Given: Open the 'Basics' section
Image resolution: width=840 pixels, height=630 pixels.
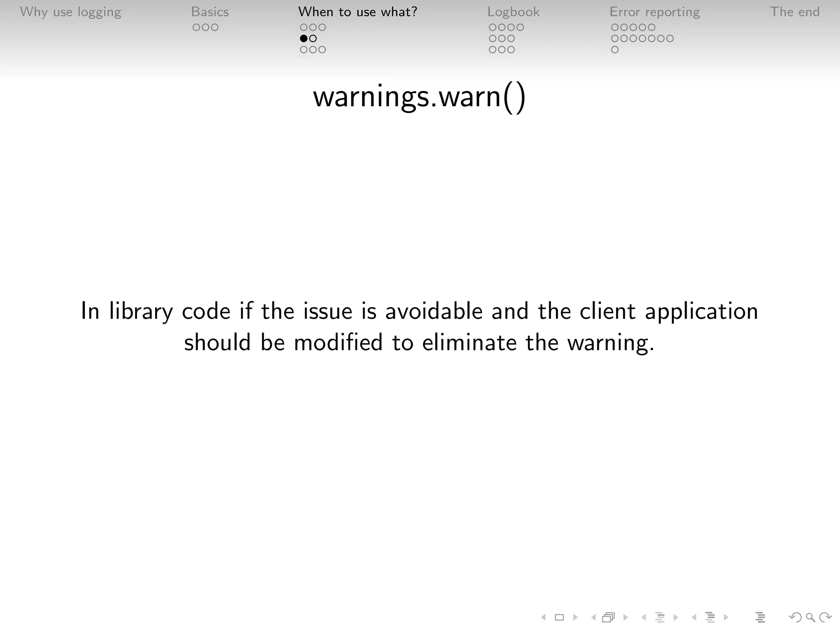Looking at the screenshot, I should pyautogui.click(x=210, y=12).
